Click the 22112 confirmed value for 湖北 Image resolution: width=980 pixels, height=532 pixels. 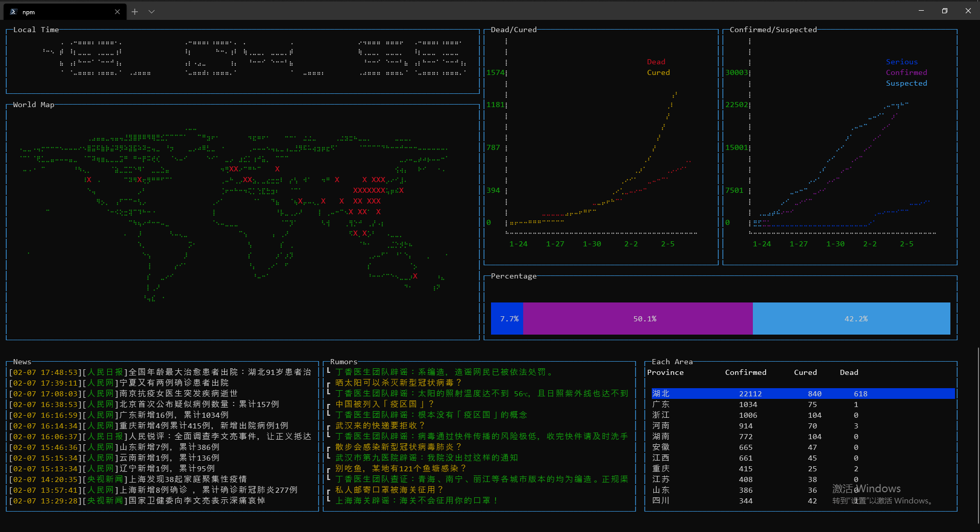click(x=750, y=394)
